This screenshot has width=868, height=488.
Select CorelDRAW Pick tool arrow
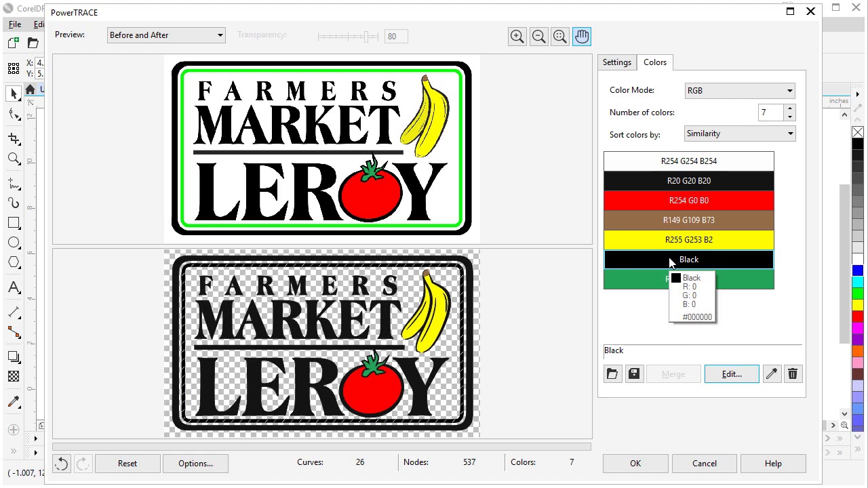14,94
